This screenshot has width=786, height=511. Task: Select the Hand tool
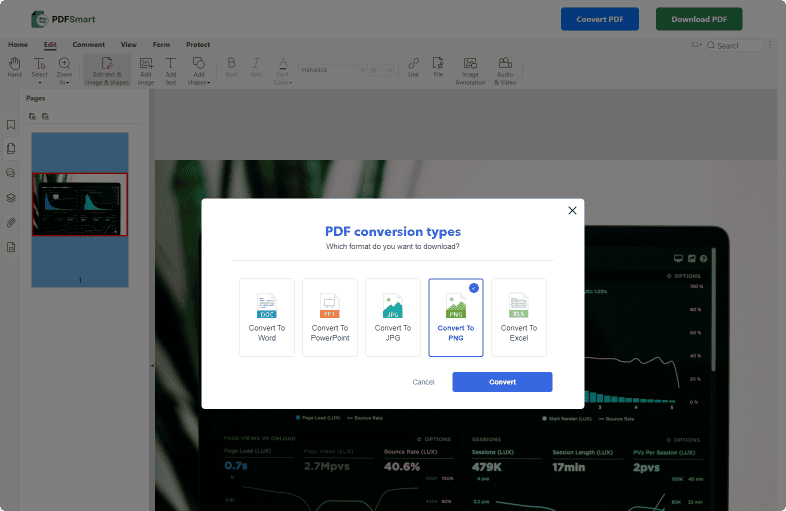pos(15,67)
